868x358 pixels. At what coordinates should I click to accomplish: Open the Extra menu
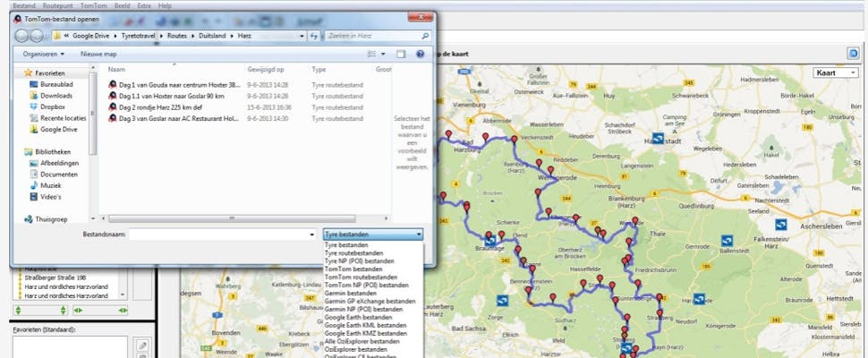[x=143, y=5]
